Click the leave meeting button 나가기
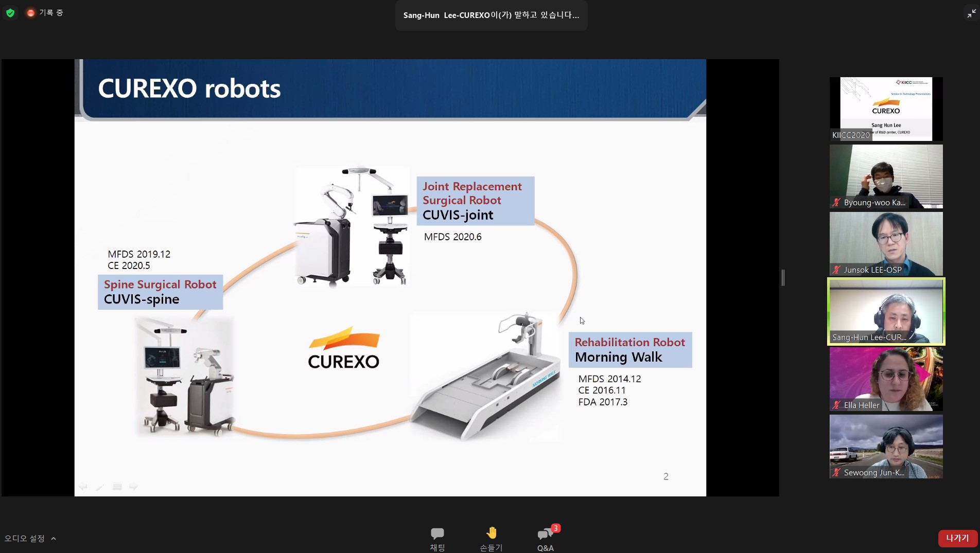The width and height of the screenshot is (980, 553). (x=957, y=538)
